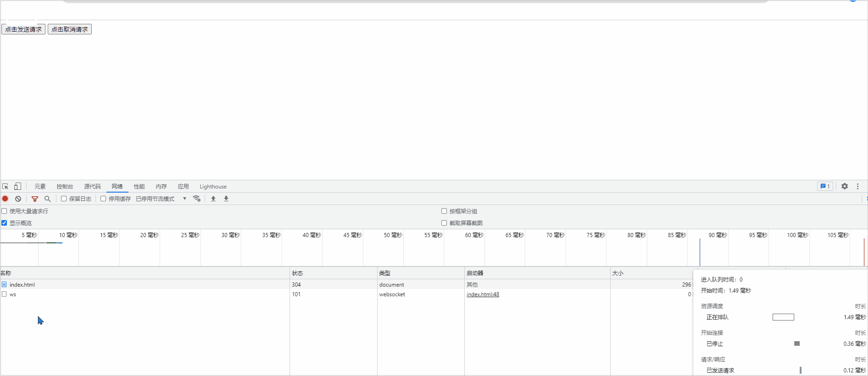Click the 50 毫秒 timeline tick
The width and height of the screenshot is (868, 376).
[393, 235]
